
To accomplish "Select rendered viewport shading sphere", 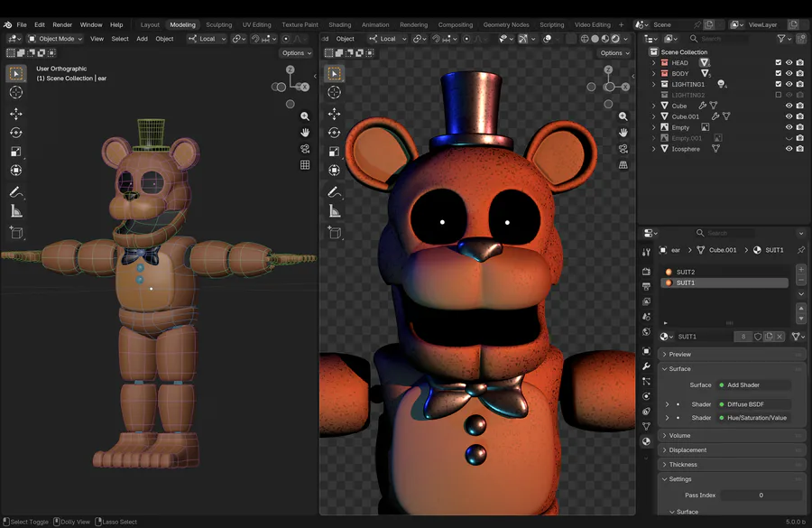I will point(615,39).
